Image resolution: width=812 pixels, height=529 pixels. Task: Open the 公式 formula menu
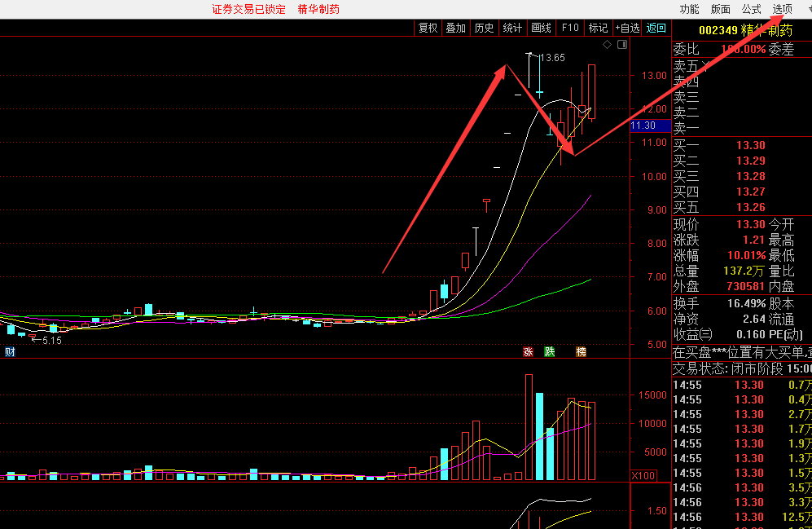tap(751, 9)
